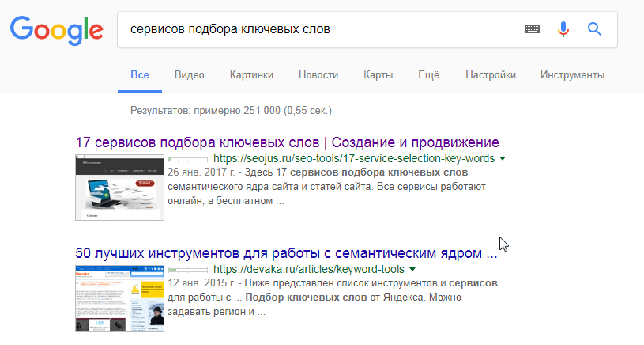Open Настройки menu

pos(491,75)
